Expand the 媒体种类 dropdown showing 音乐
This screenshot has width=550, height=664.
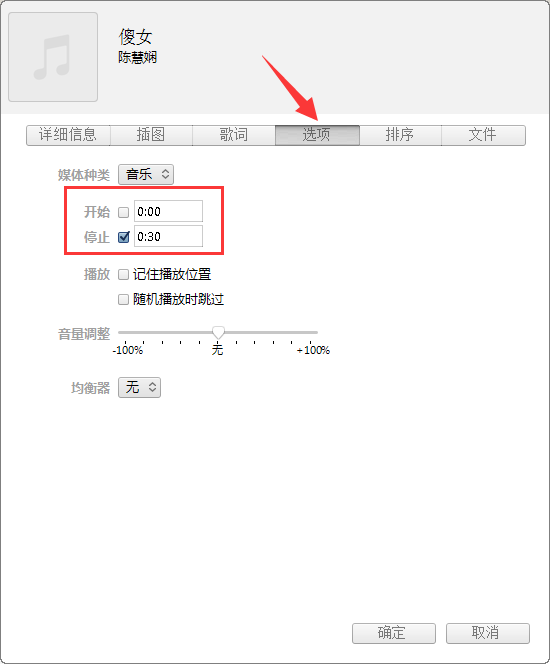click(146, 174)
